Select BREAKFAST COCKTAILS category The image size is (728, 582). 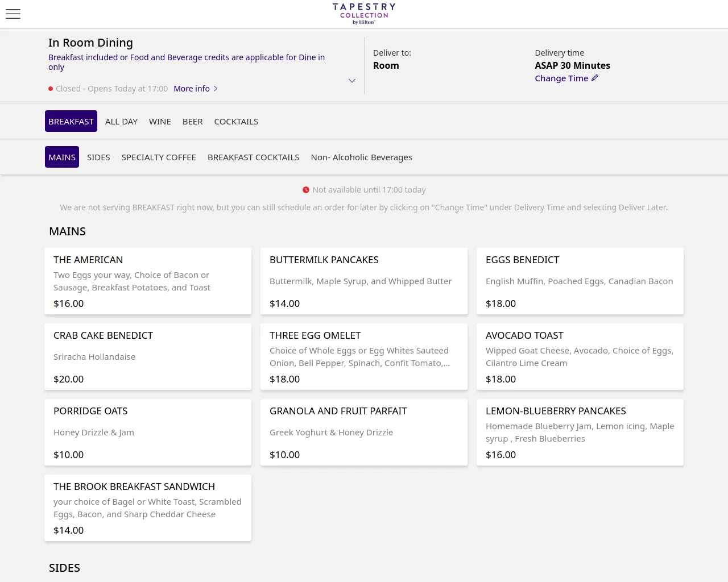[x=253, y=157]
